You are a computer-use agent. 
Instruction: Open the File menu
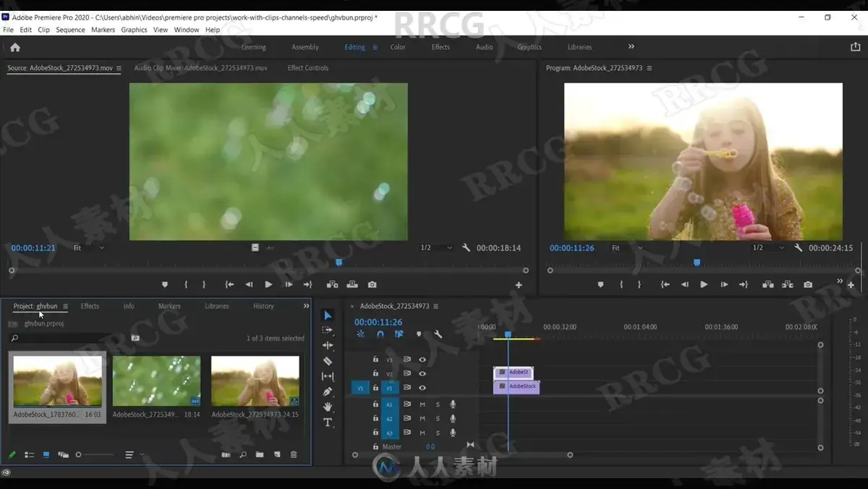pyautogui.click(x=9, y=30)
